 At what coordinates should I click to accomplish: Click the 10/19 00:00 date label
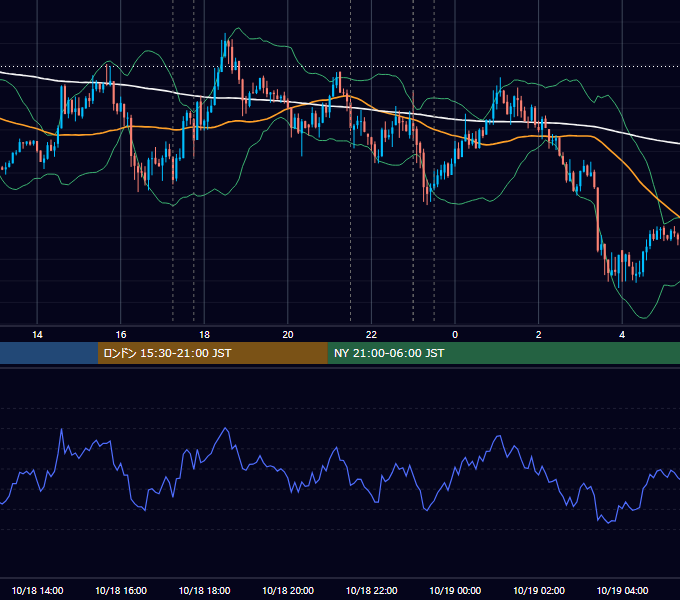click(455, 590)
